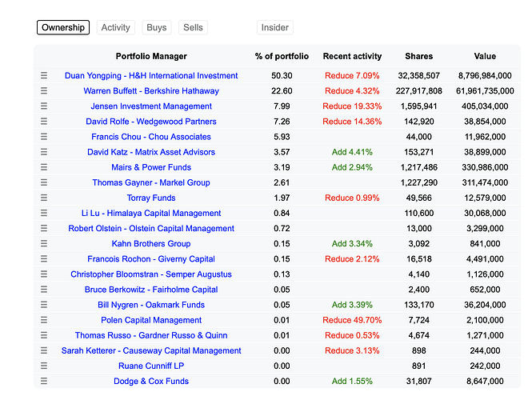Open David Rolfe - Wedgewood Partners link

click(x=151, y=121)
